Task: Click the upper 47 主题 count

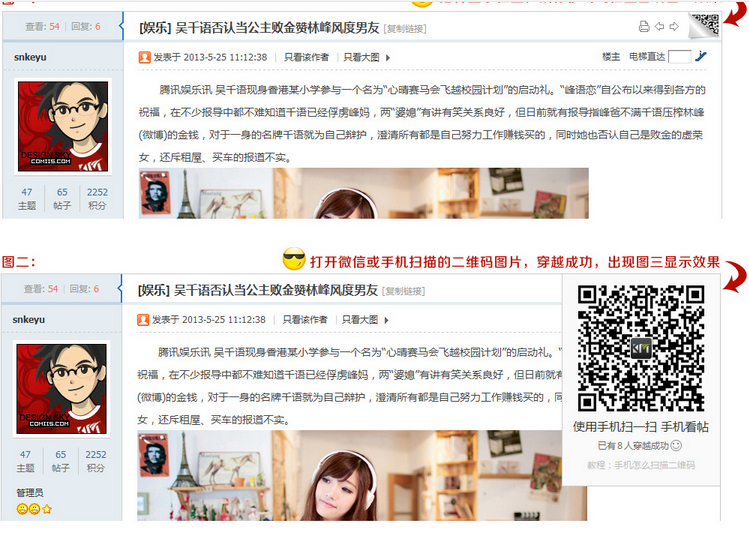Action: [x=27, y=199]
